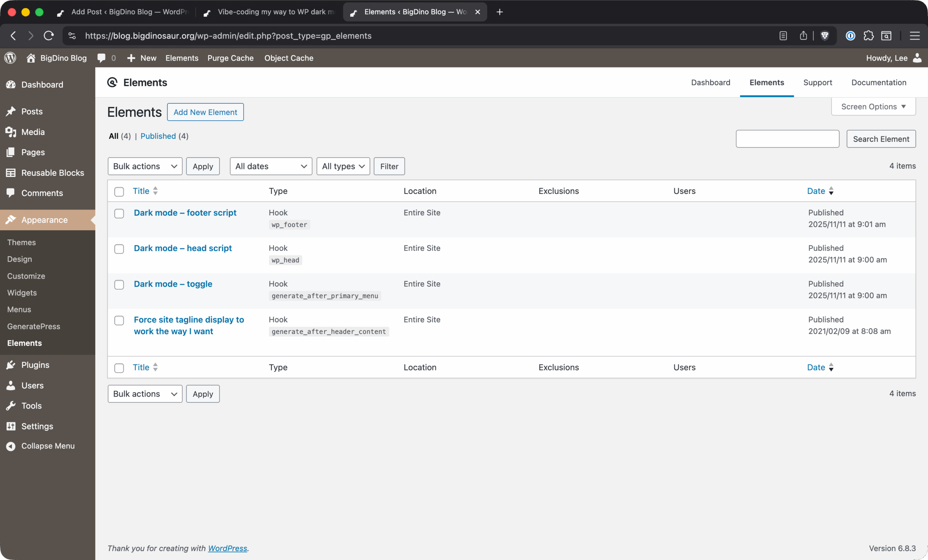This screenshot has height=560, width=928.
Task: Switch to the Support tab
Action: pos(818,83)
